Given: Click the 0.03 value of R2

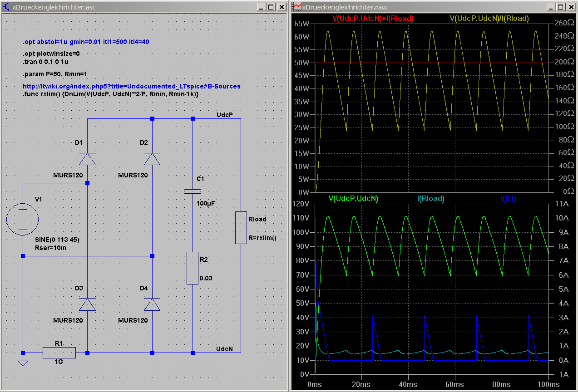Looking at the screenshot, I should coord(206,278).
